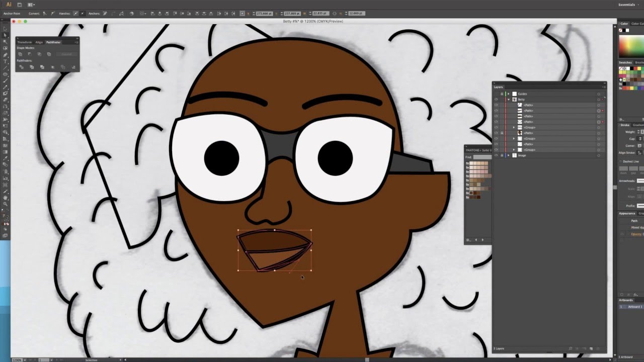Open the Swatches panel tab
644x362 pixels.
[625, 62]
